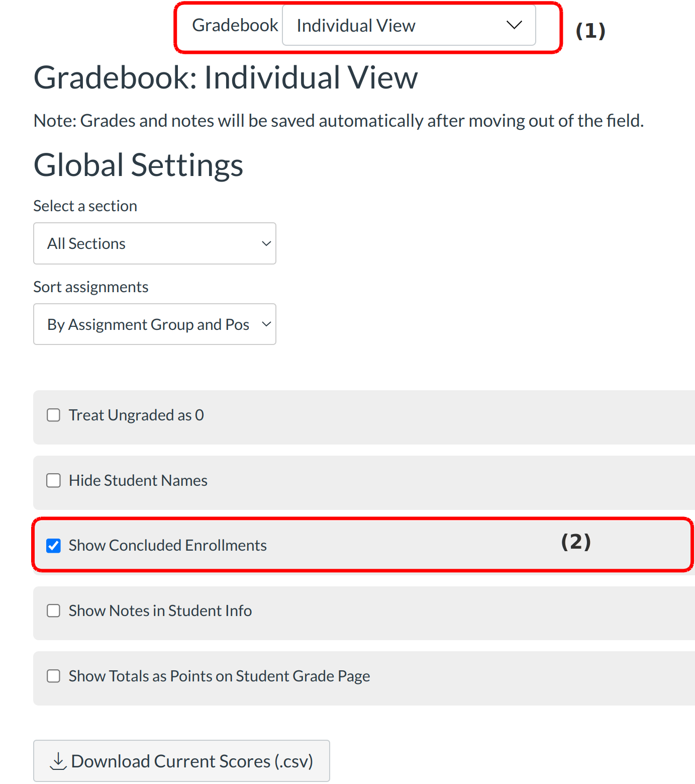The image size is (695, 784).
Task: Click the 'Select a section' label
Action: click(85, 206)
